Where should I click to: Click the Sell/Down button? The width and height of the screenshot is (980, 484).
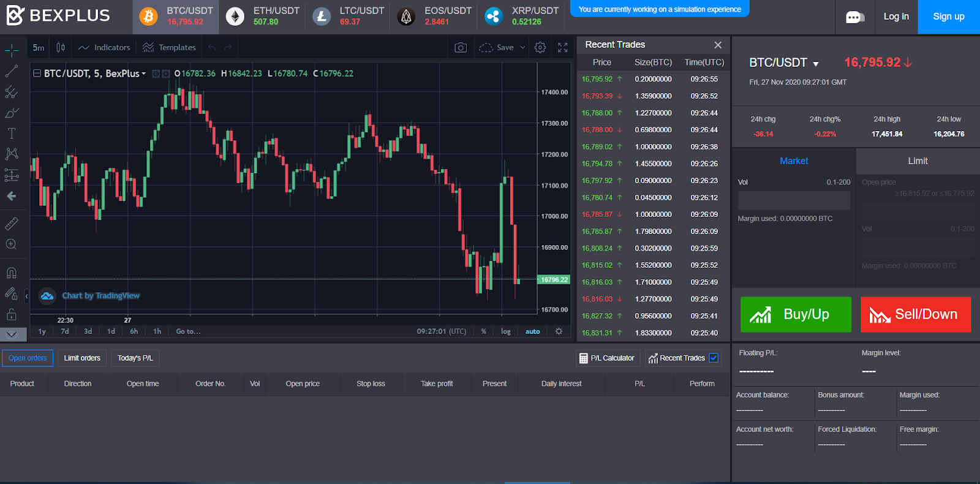[x=916, y=314]
